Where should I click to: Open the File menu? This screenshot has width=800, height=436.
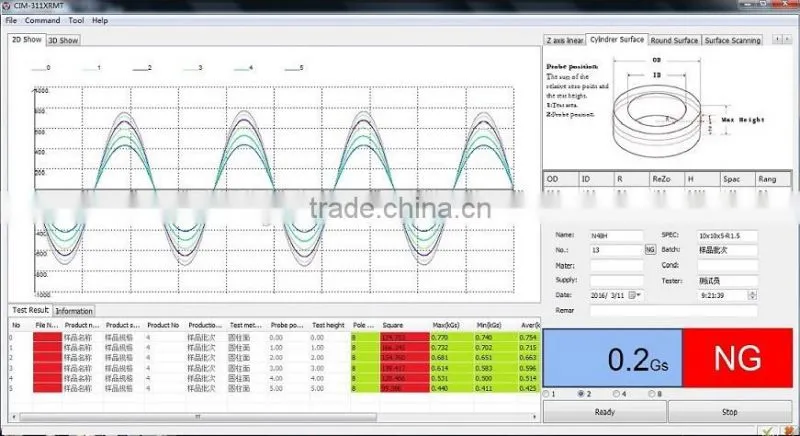[x=11, y=20]
